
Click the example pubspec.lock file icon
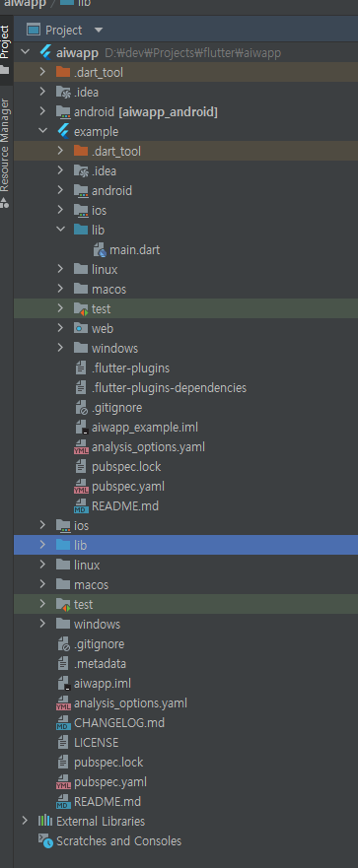click(82, 467)
